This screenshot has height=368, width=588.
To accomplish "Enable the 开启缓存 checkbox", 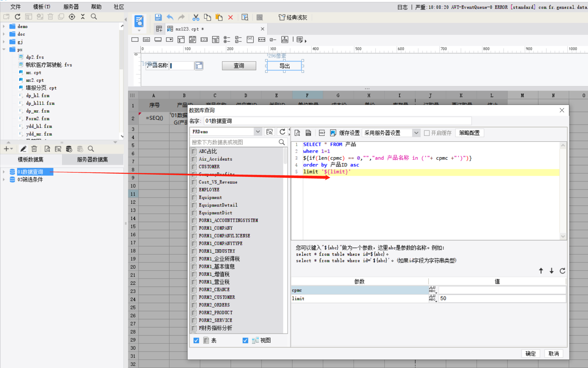I will pos(427,133).
